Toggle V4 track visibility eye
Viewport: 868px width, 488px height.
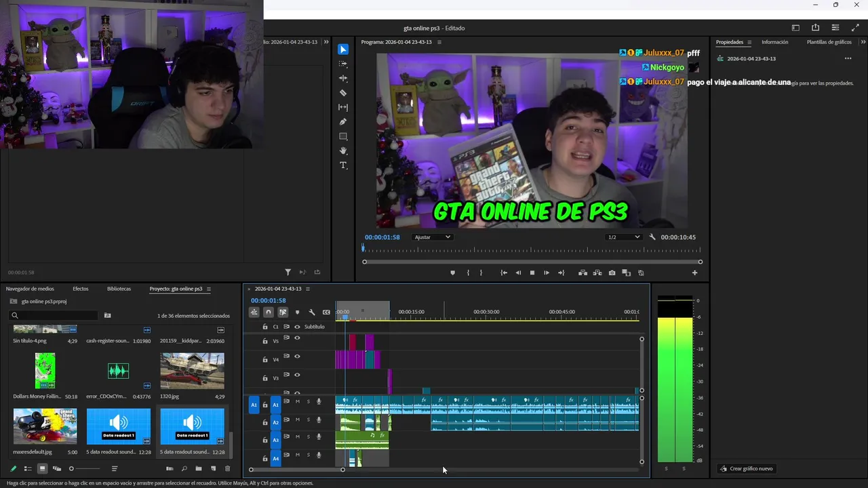pyautogui.click(x=297, y=357)
